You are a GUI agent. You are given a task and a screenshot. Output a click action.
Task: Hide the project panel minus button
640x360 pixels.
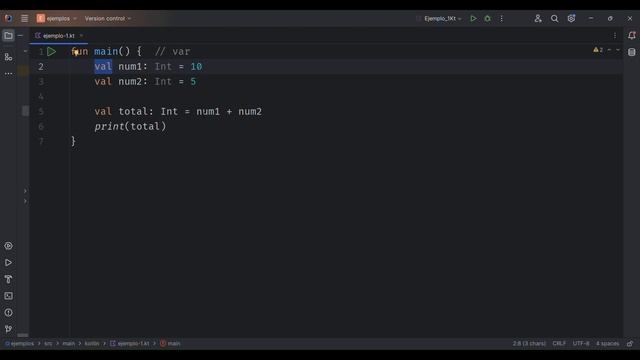click(20, 36)
